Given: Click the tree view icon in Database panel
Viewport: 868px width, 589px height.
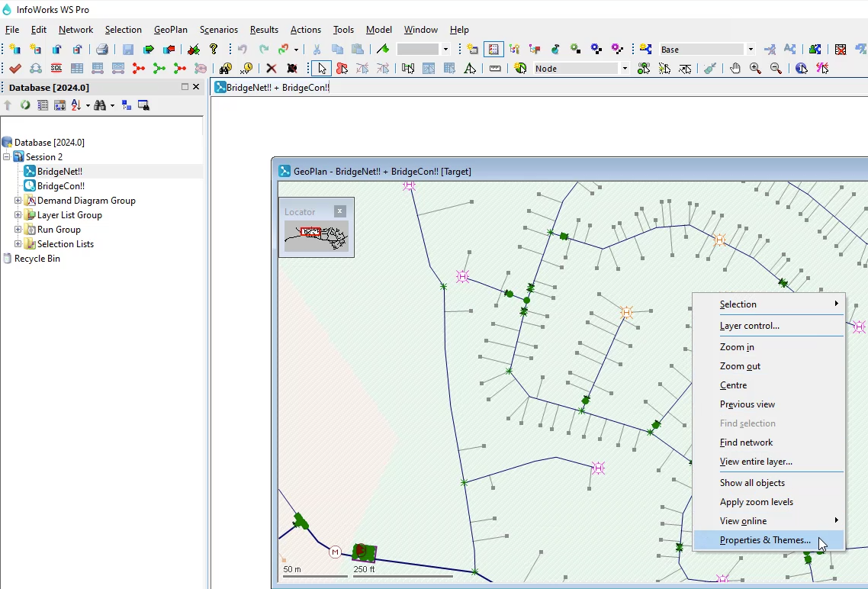Looking at the screenshot, I should tap(126, 105).
